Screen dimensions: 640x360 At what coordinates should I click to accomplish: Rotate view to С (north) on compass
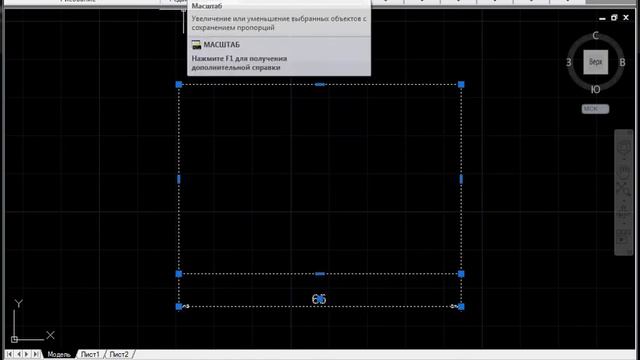[x=596, y=36]
